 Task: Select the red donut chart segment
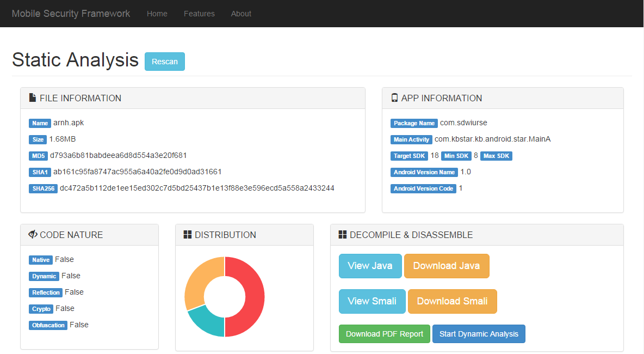(x=255, y=296)
